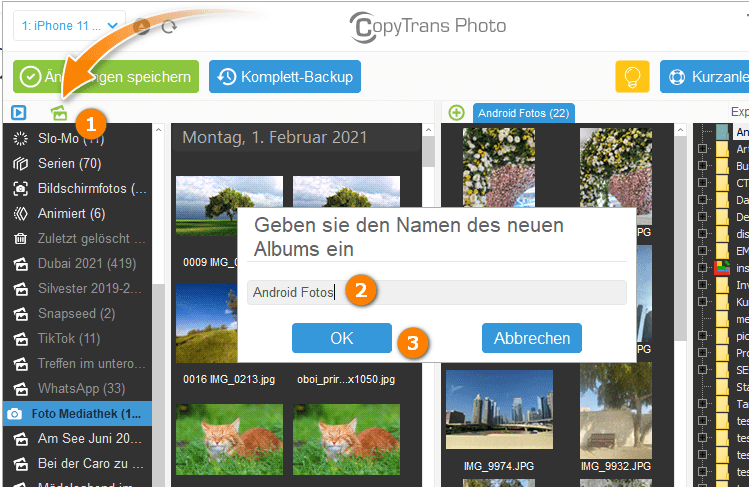The height and width of the screenshot is (487, 749).
Task: Click the green plus add-folder icon
Action: tap(457, 113)
